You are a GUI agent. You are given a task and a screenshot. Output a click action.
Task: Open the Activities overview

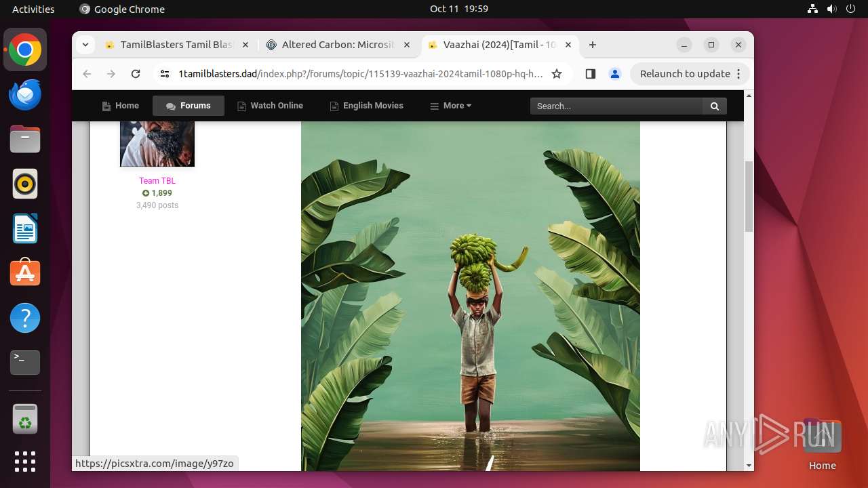pos(33,9)
